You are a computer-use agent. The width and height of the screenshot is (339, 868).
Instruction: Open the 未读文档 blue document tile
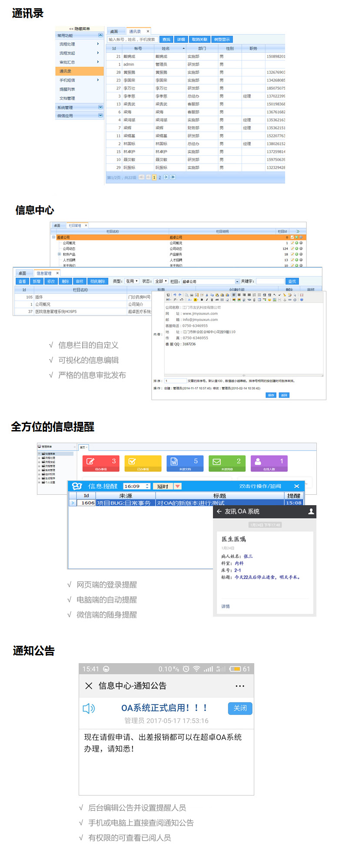(174, 462)
